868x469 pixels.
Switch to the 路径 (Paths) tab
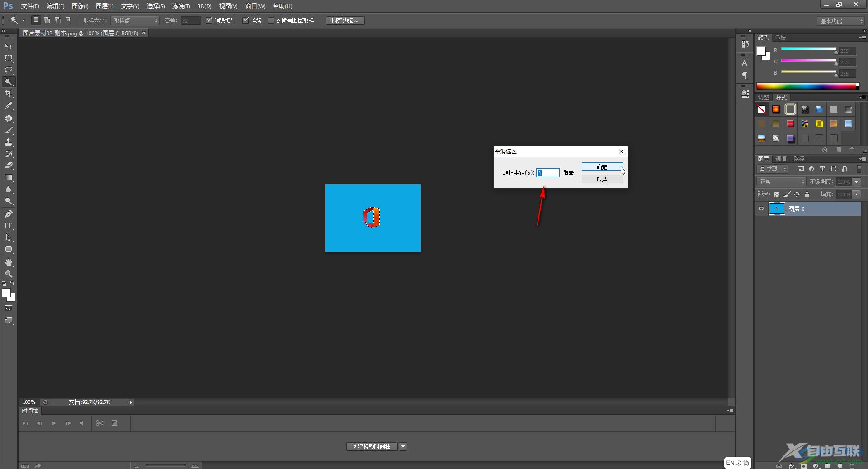(799, 159)
